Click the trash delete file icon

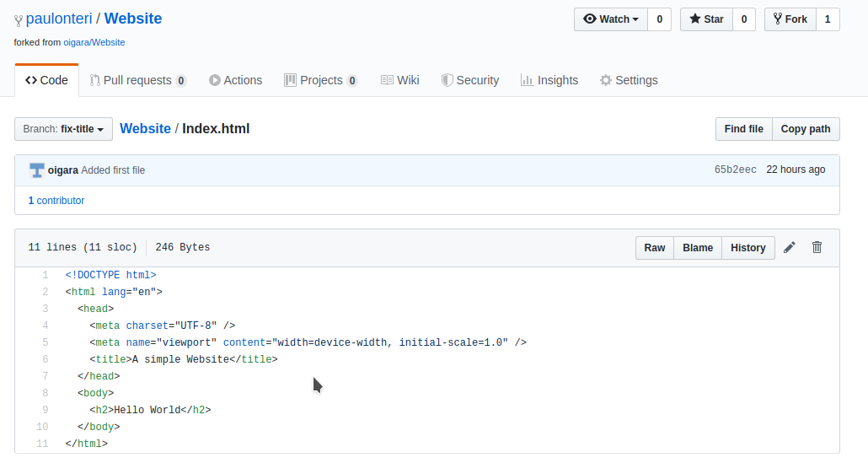[817, 248]
